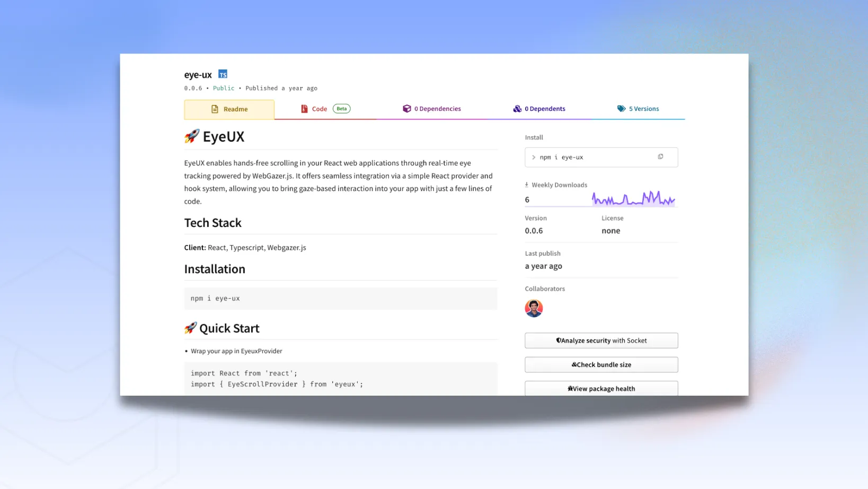Click the Beta badge next to Code
868x489 pixels.
click(x=342, y=109)
